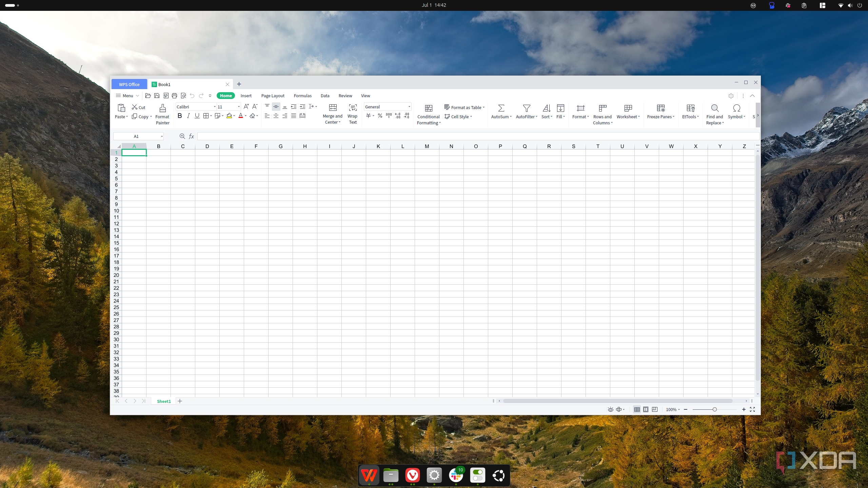Collapse the ribbon with the chevron
The width and height of the screenshot is (868, 488).
[752, 96]
